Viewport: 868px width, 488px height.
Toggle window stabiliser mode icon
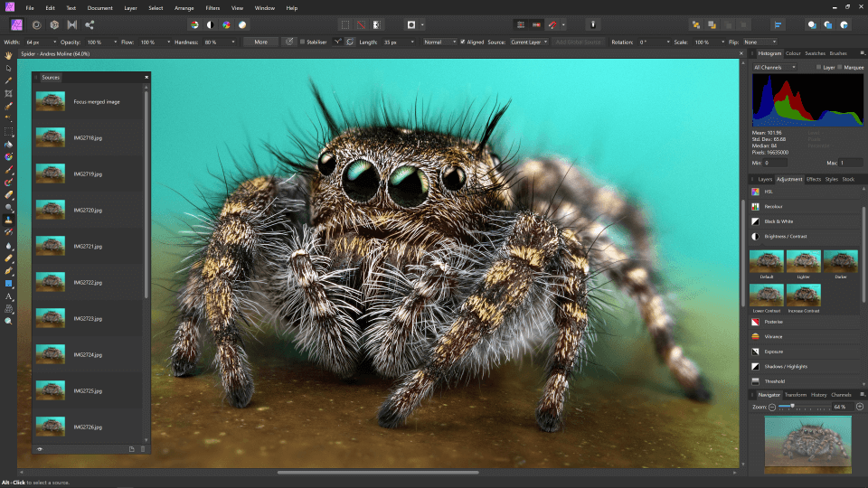[350, 42]
